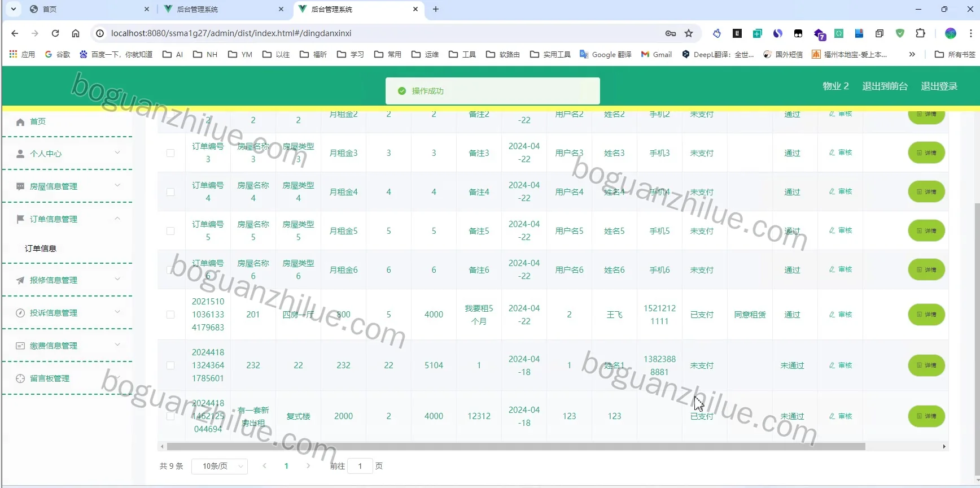Click the address bar URL

coord(231,33)
